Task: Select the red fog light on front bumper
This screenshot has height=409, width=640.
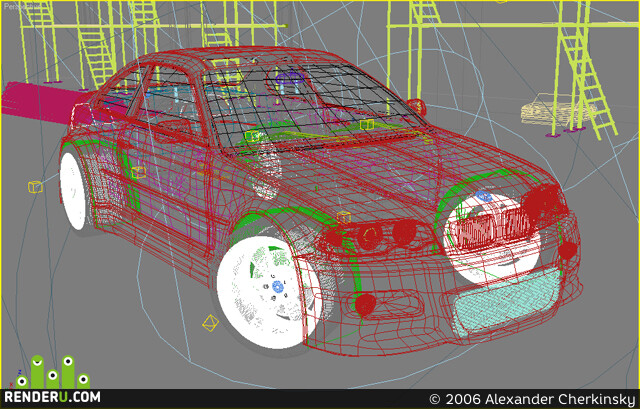Action: 365,305
